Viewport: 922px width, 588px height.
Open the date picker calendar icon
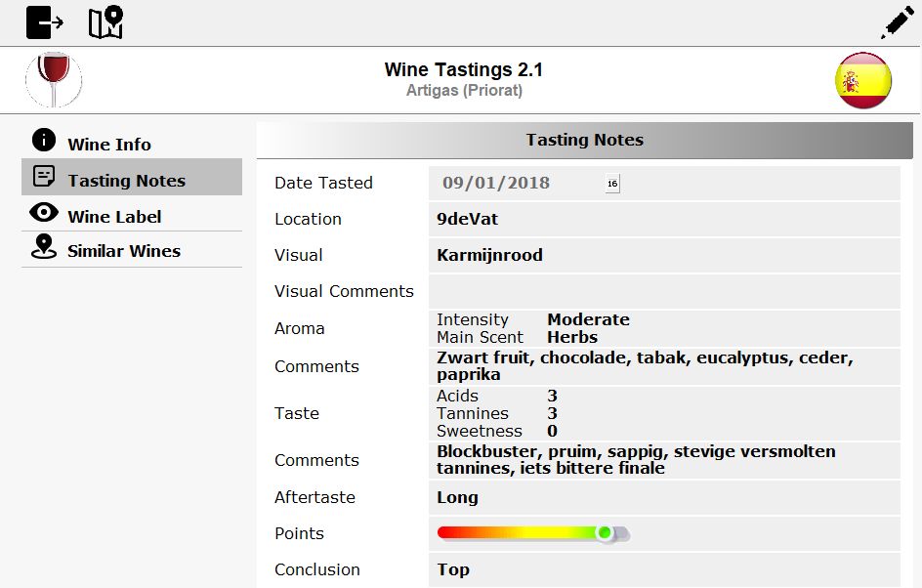tap(612, 184)
